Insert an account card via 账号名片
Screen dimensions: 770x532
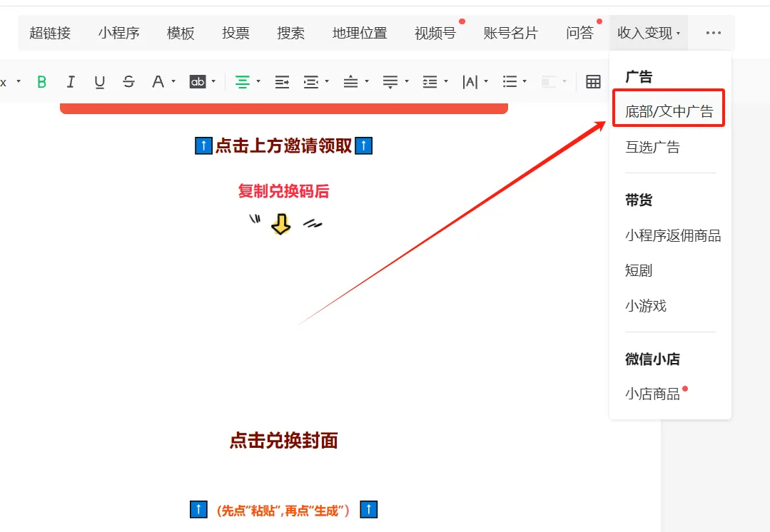tap(511, 33)
